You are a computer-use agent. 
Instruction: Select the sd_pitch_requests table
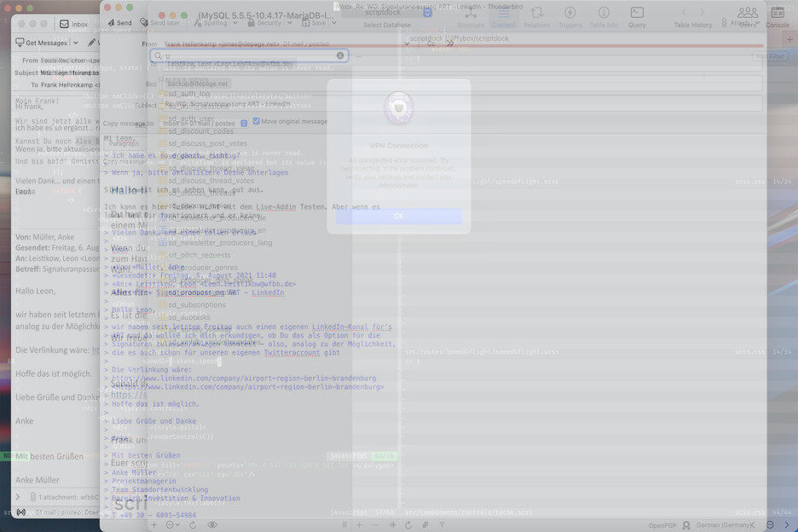(x=194, y=255)
